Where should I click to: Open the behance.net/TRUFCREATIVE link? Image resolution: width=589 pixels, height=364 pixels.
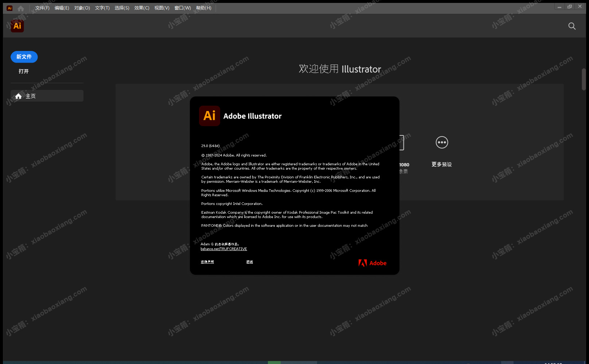point(224,249)
